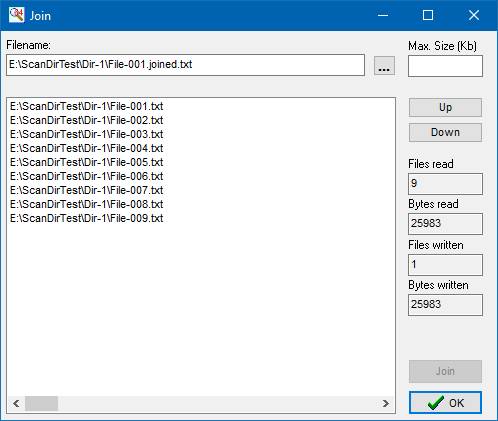The height and width of the screenshot is (421, 498).
Task: Minimize the Join dialog window
Action: [383, 15]
